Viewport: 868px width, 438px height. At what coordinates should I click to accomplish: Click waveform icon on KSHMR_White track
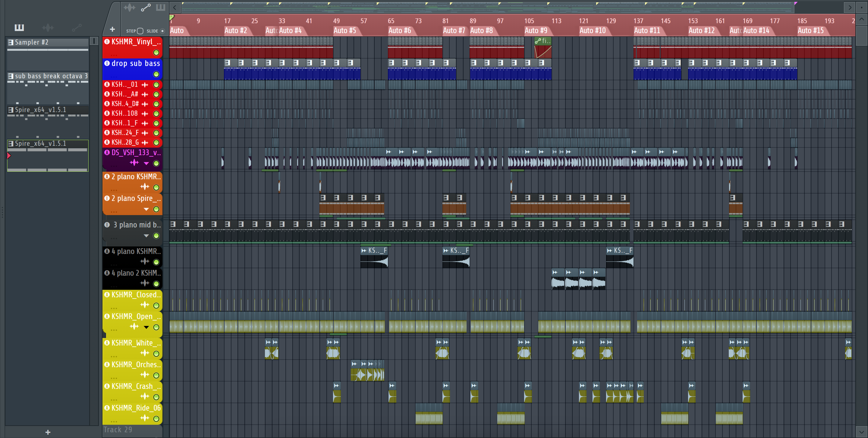pyautogui.click(x=145, y=353)
